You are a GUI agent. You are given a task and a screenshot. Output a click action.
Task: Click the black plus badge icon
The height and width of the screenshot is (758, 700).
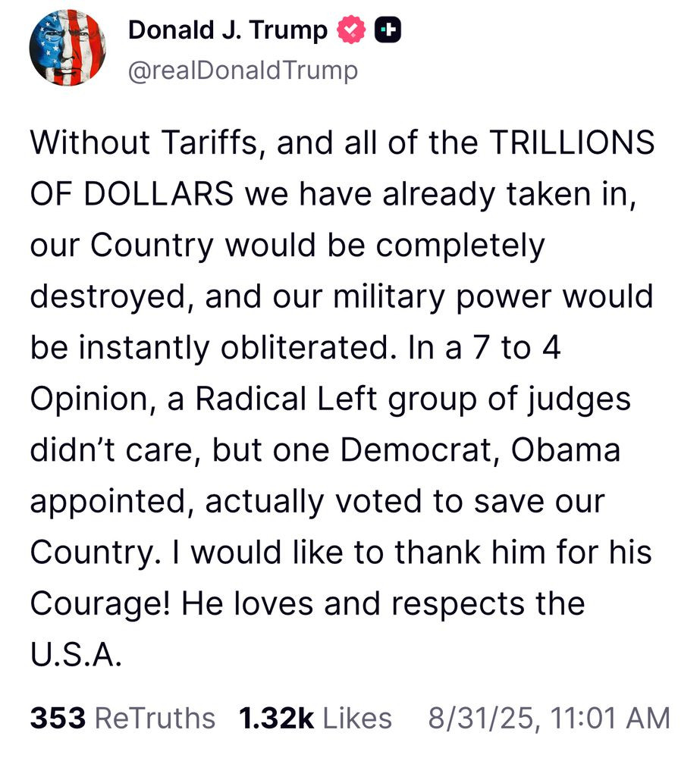coord(388,30)
